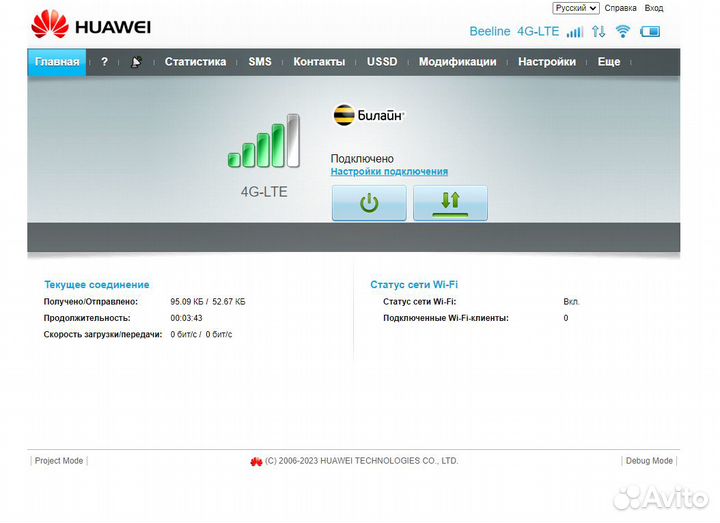This screenshot has width=720, height=523.
Task: Click the 0 бит/с / 0 бит/с value
Action: [201, 334]
